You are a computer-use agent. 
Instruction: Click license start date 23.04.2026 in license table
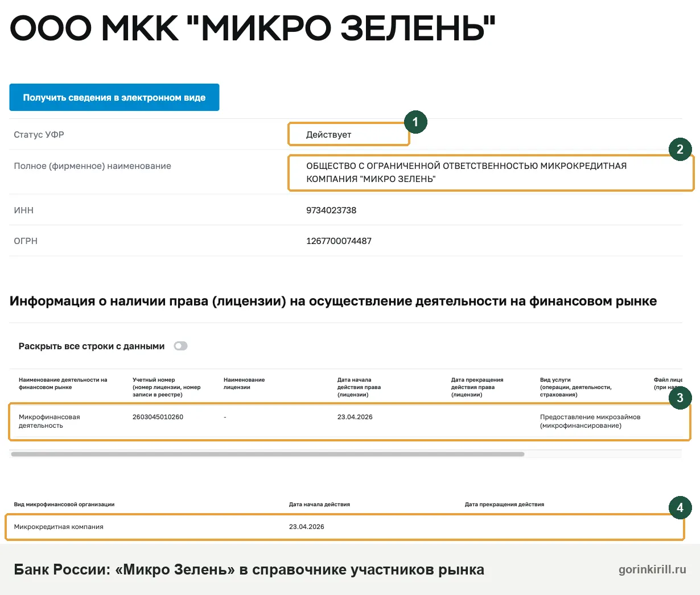coord(355,417)
